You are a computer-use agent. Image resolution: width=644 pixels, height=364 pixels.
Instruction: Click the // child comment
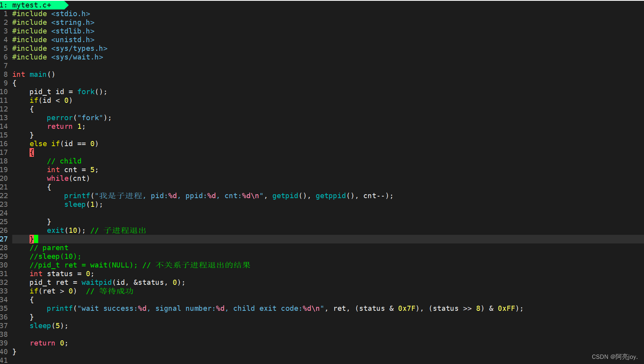point(64,161)
